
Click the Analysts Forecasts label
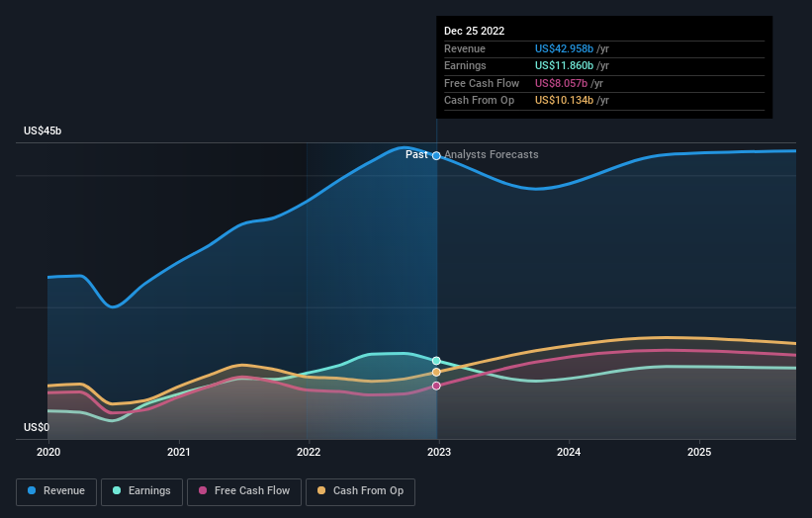tap(491, 155)
